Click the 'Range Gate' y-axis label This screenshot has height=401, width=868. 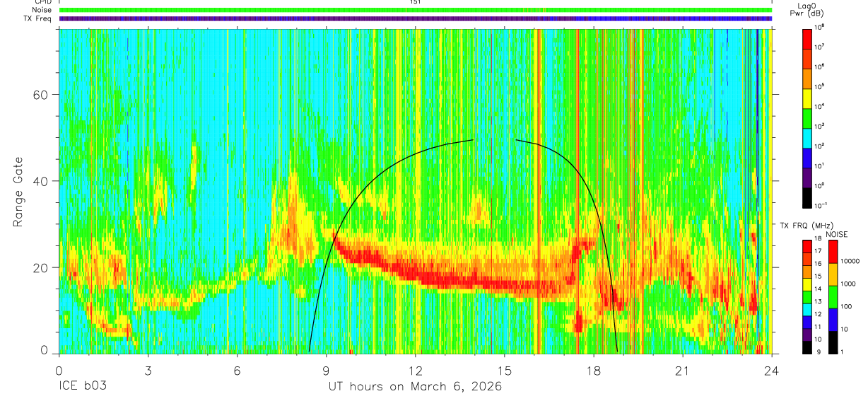[18, 193]
